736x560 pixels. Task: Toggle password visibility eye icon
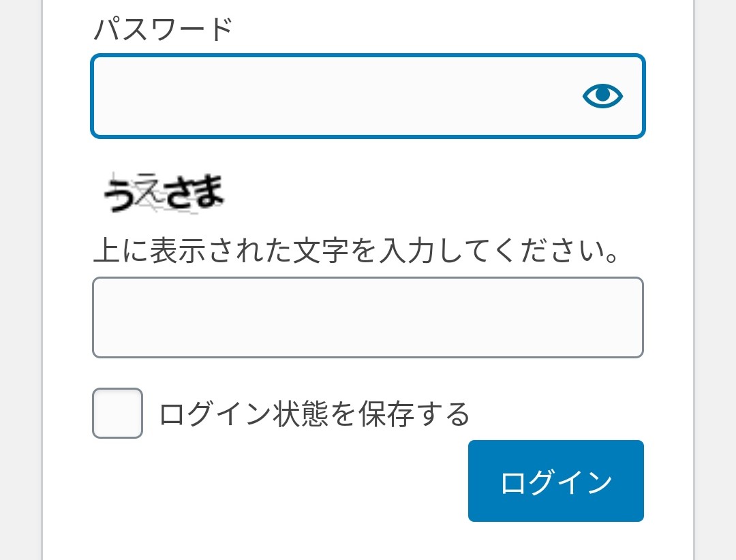point(602,96)
